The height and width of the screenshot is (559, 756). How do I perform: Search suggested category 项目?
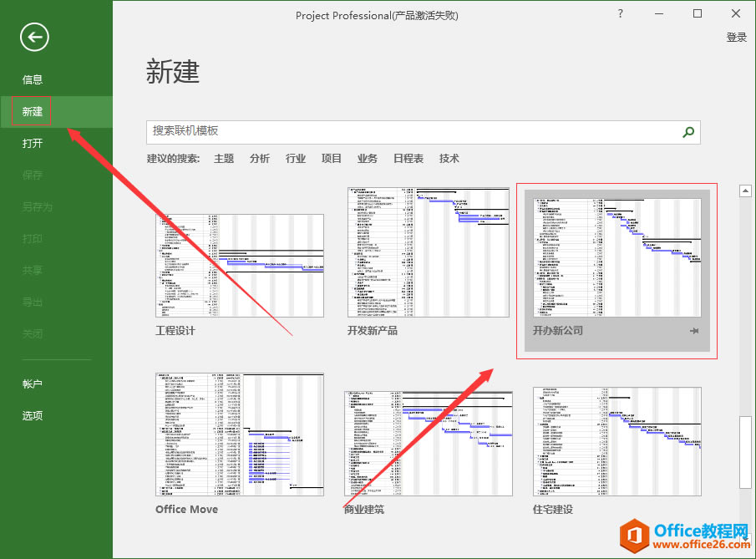[332, 158]
